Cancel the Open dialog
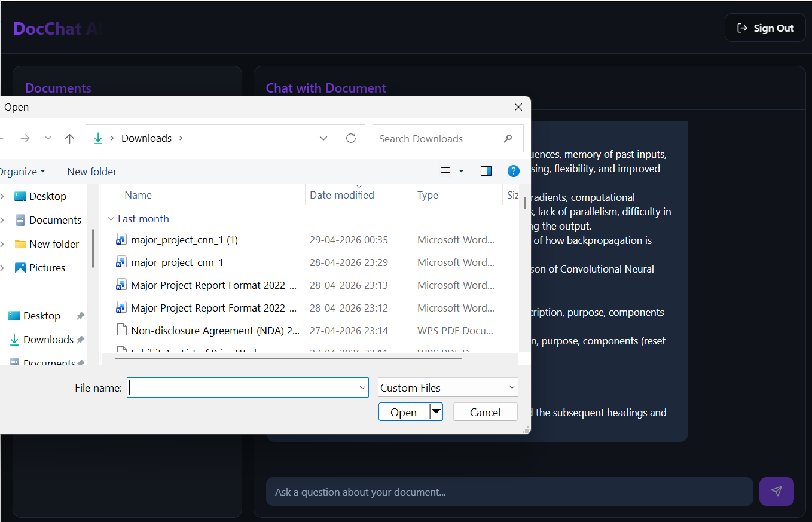The image size is (812, 522). [485, 412]
